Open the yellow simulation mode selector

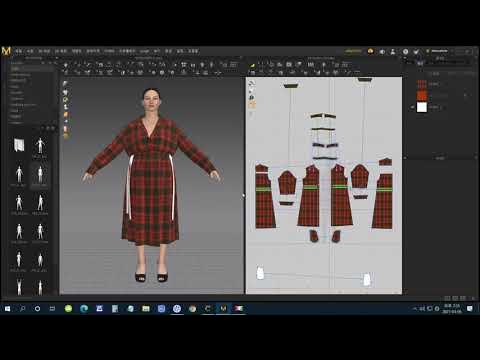tap(353, 51)
